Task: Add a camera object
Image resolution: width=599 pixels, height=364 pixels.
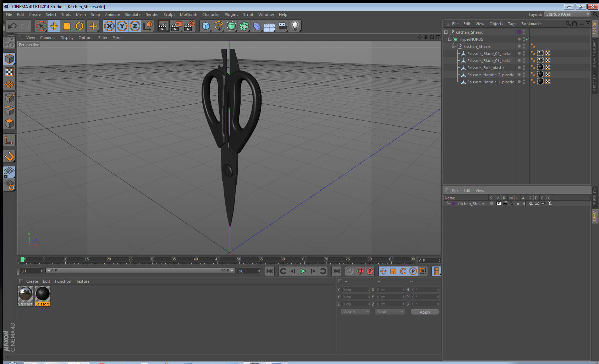Action: [x=282, y=26]
